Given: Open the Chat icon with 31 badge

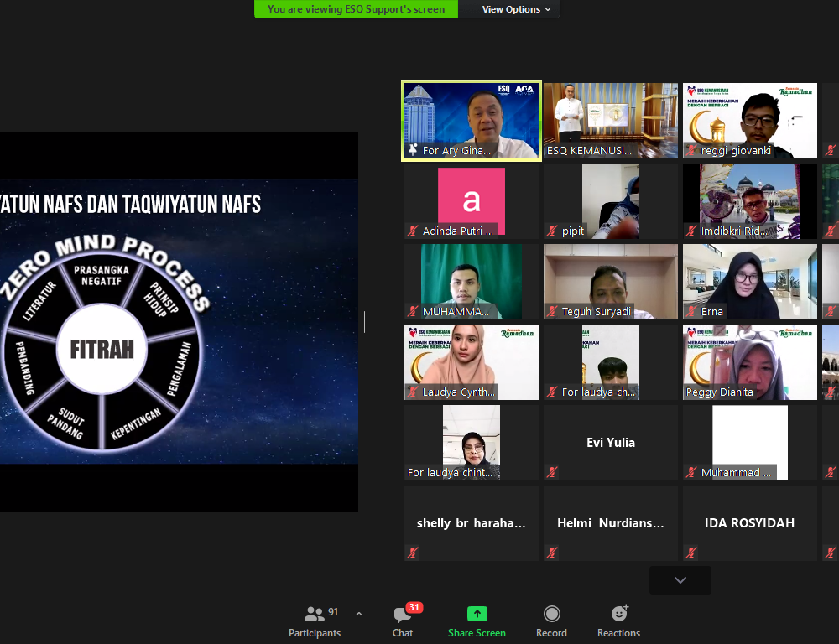Looking at the screenshot, I should [403, 615].
